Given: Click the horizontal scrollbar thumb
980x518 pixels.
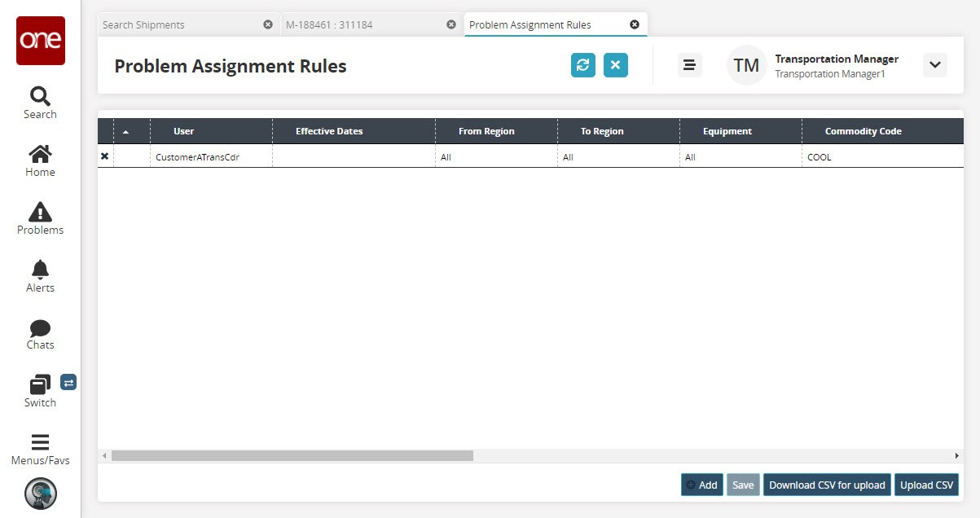Looking at the screenshot, I should tap(292, 456).
